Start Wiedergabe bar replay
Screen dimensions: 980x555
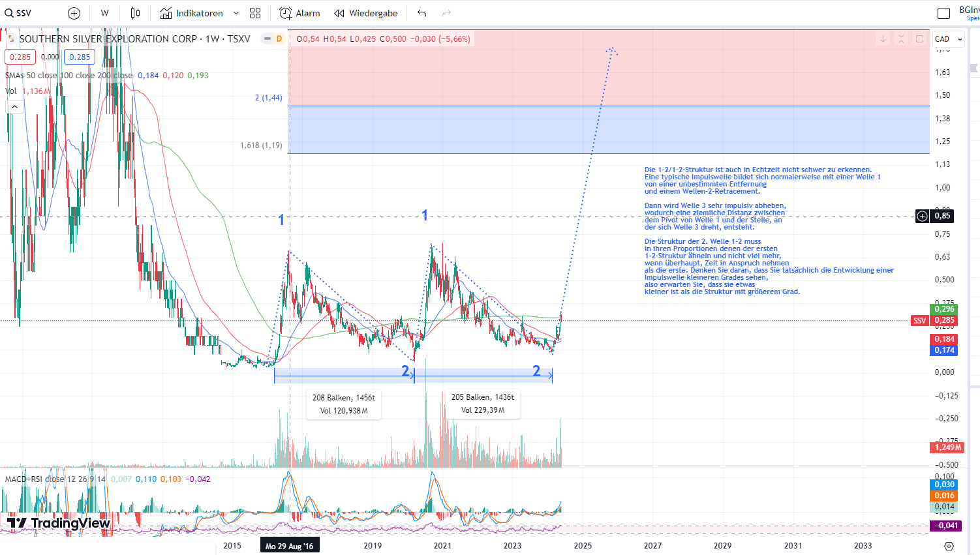(x=365, y=13)
